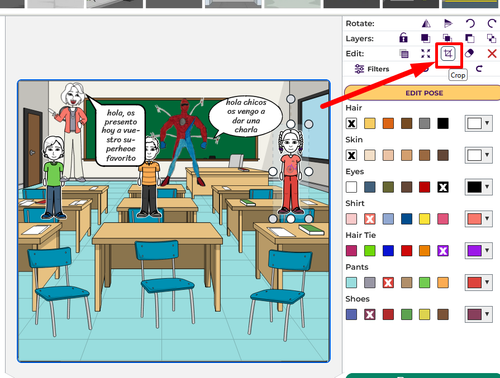The width and height of the screenshot is (500, 378).
Task: Open the Eyes custom color dropdown
Action: 479,187
